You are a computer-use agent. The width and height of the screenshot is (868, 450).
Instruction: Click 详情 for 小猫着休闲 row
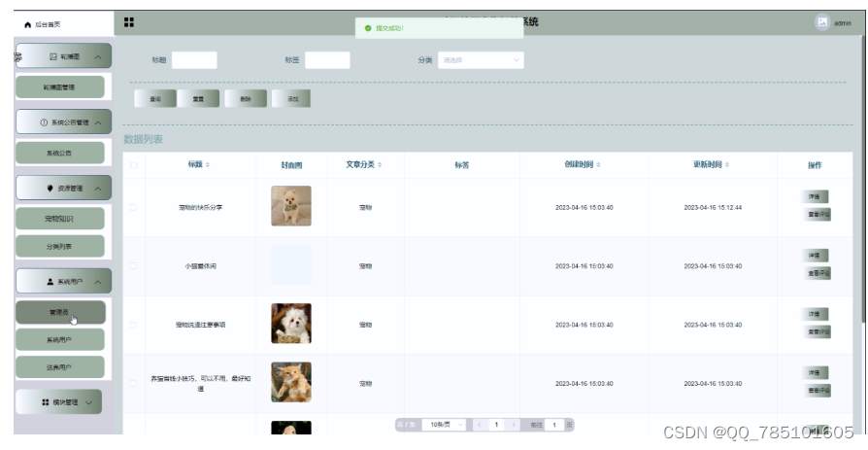point(815,256)
